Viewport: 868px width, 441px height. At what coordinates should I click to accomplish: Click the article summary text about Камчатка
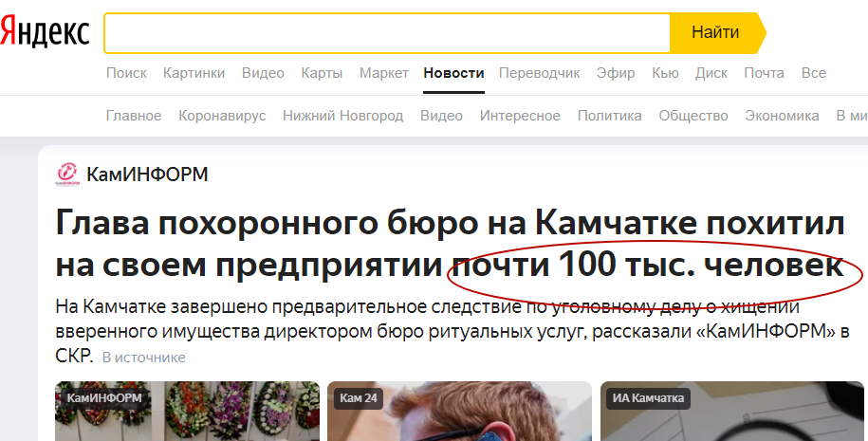[x=452, y=331]
